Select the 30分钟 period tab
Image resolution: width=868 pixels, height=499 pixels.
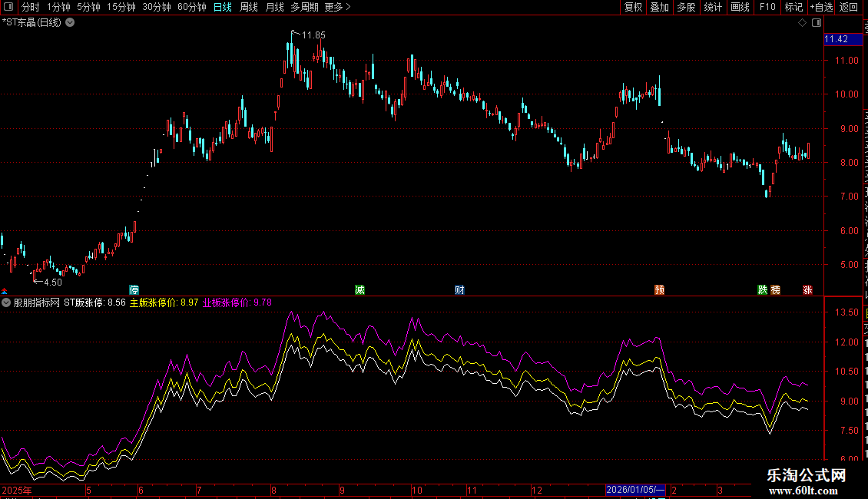tap(157, 7)
